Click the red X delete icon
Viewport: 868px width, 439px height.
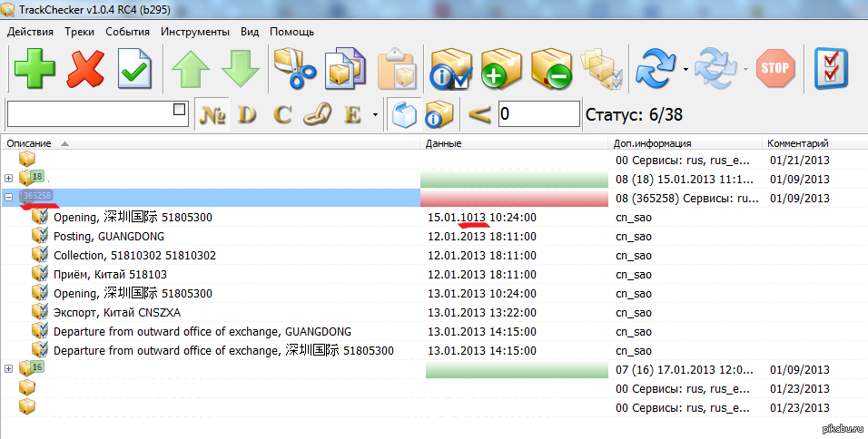tap(85, 69)
